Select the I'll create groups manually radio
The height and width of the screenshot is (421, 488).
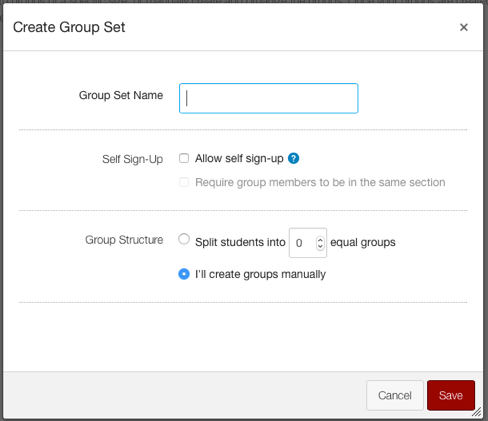[x=184, y=274]
